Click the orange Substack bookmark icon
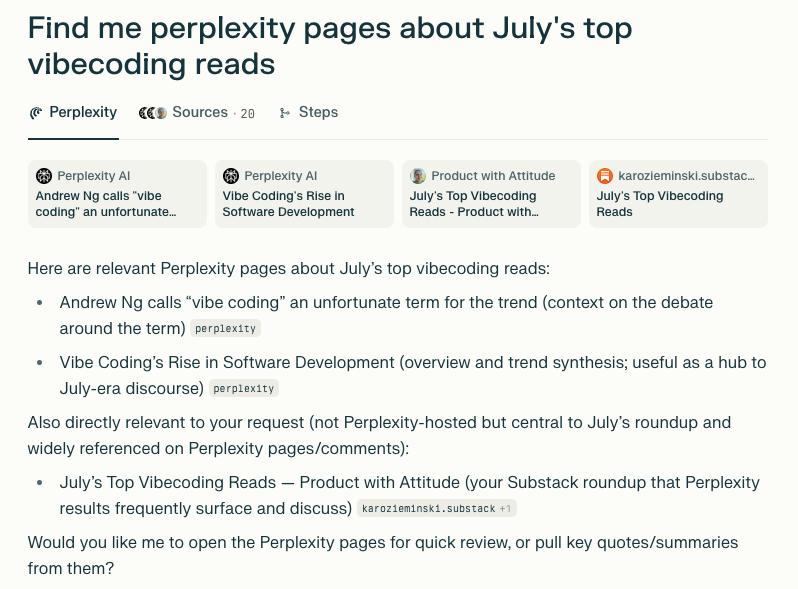Image resolution: width=798 pixels, height=589 pixels. coord(605,176)
